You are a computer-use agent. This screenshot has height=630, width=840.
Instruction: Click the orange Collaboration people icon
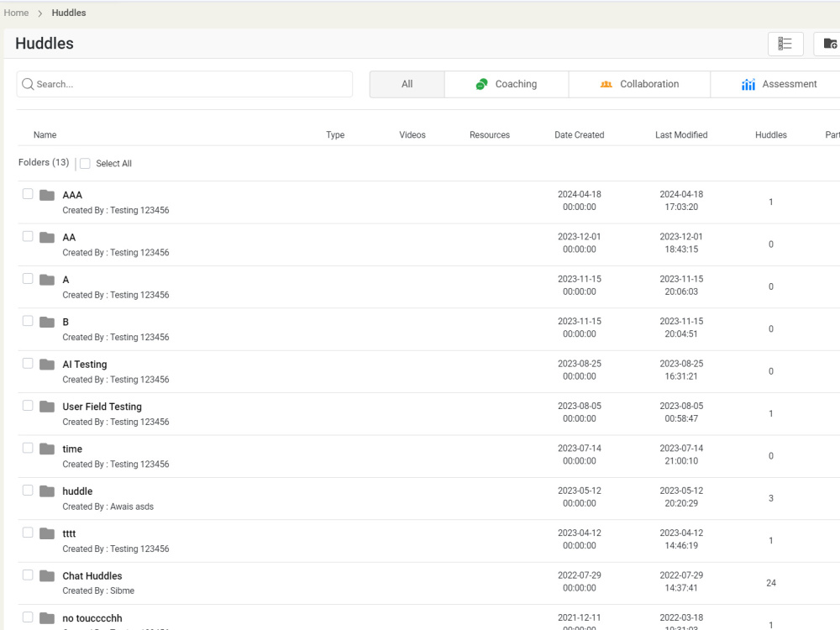606,84
